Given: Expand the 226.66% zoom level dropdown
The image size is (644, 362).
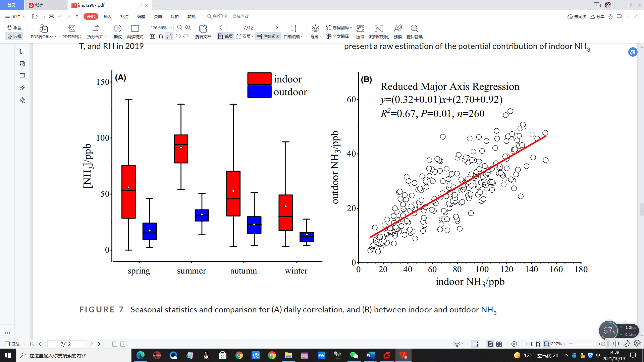Looking at the screenshot, I should 171,28.
